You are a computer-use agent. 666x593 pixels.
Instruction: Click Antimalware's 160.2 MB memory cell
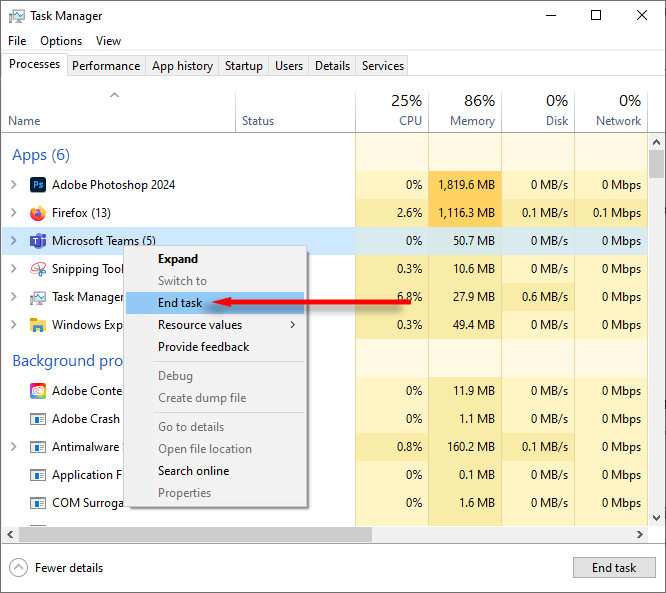(x=465, y=447)
